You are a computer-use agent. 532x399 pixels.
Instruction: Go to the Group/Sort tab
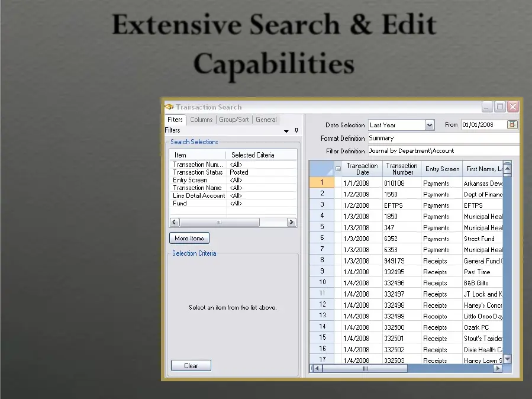click(x=234, y=120)
